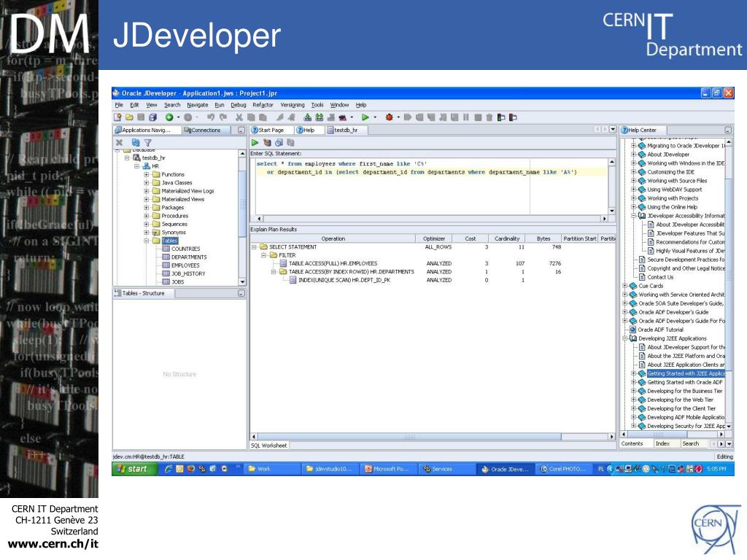Minimize the Help Center panel
Image resolution: width=747 pixels, height=560 pixels.
(727, 130)
